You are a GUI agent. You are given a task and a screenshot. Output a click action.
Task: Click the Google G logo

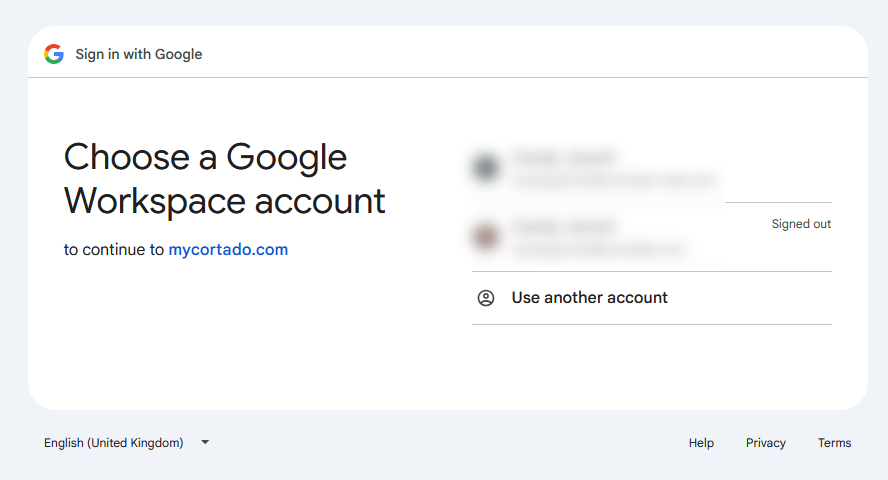point(54,54)
